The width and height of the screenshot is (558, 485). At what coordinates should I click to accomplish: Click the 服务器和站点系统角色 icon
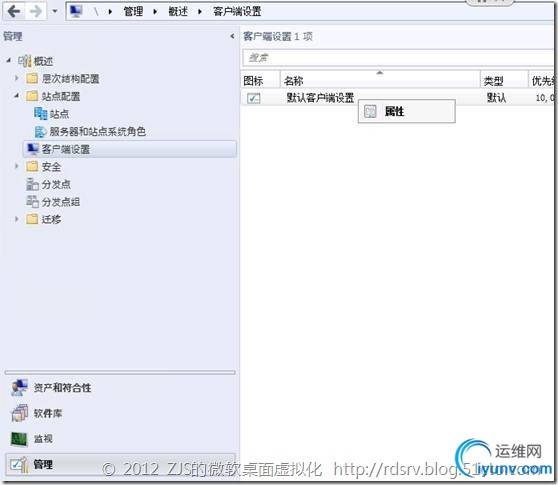[x=41, y=131]
